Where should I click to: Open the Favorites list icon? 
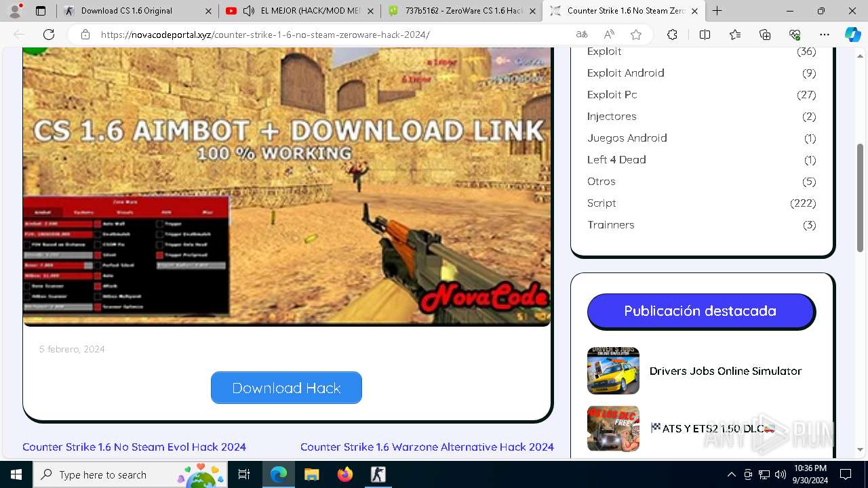coord(735,35)
